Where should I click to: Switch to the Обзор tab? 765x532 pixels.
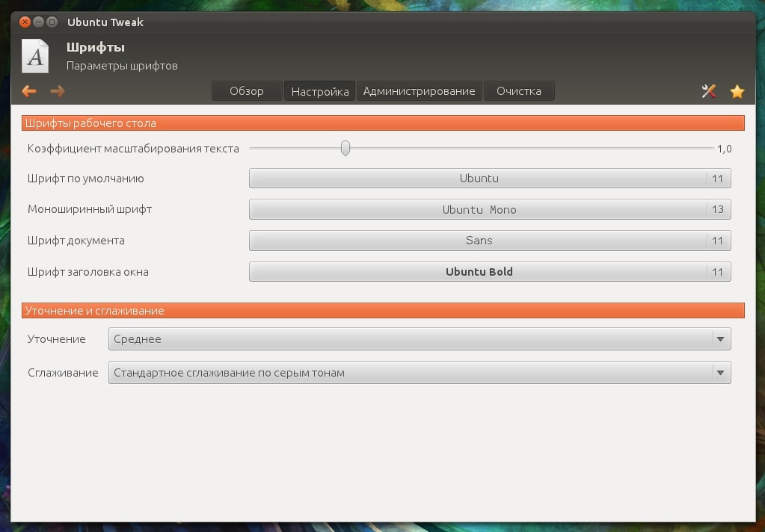[x=247, y=91]
